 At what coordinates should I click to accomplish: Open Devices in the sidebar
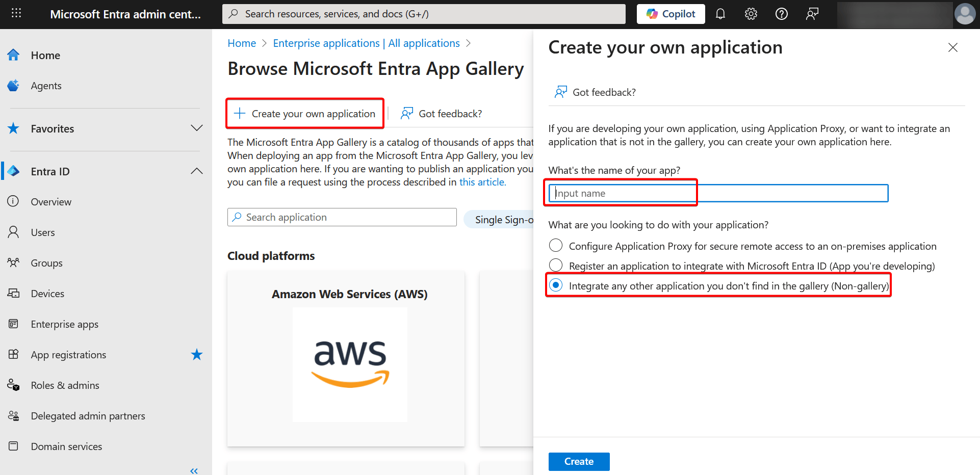coord(47,294)
